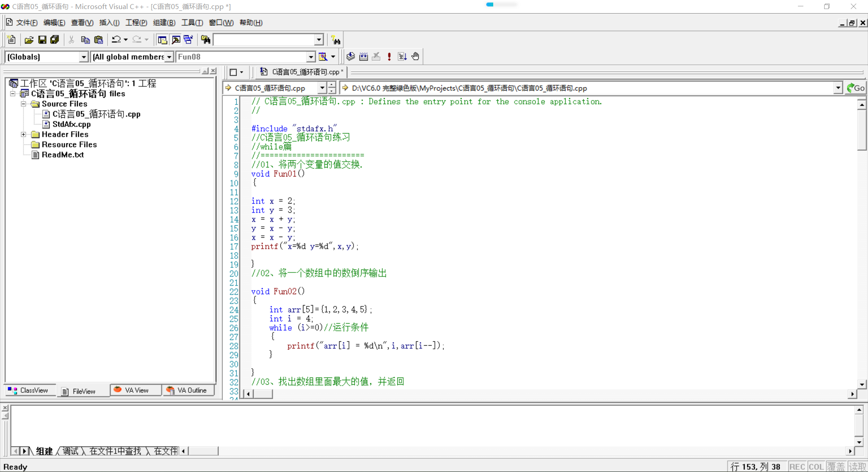Click the Search help binoculars icon

(335, 40)
